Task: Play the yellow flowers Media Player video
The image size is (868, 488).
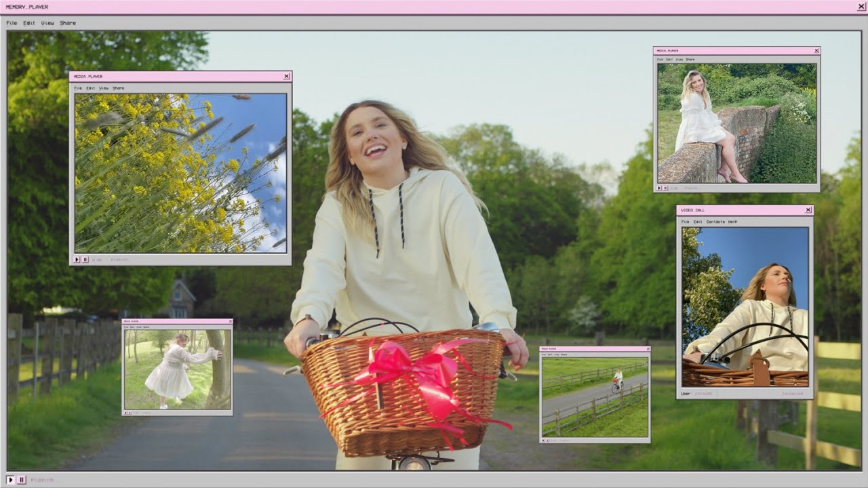Action: 77,259
